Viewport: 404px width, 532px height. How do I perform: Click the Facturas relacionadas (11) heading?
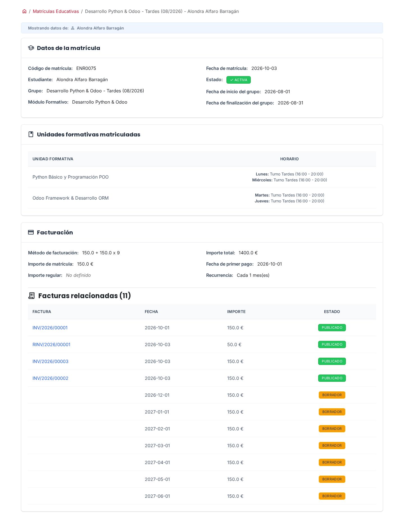(84, 296)
